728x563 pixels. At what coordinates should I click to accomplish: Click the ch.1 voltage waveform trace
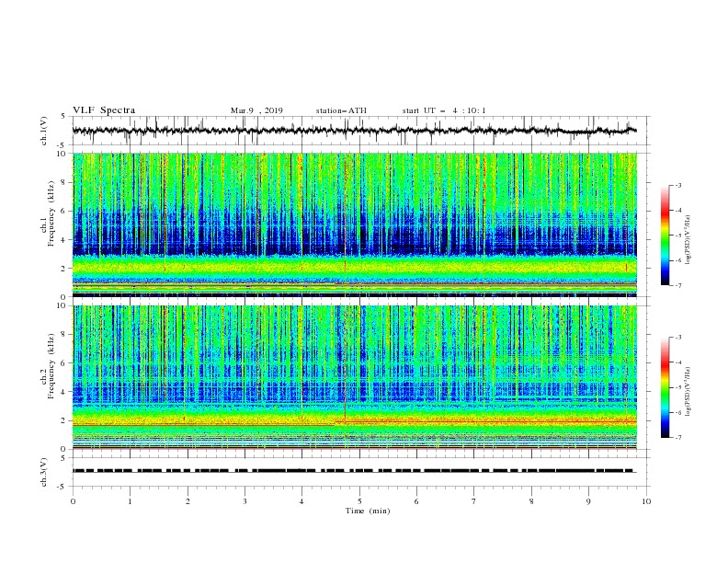point(354,131)
